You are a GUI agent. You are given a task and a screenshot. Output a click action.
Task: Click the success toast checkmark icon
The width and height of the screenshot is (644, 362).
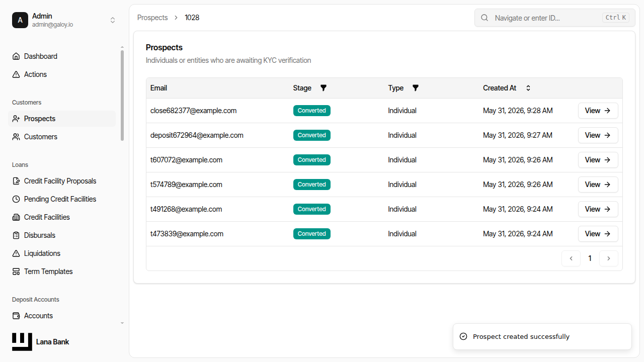click(x=463, y=336)
